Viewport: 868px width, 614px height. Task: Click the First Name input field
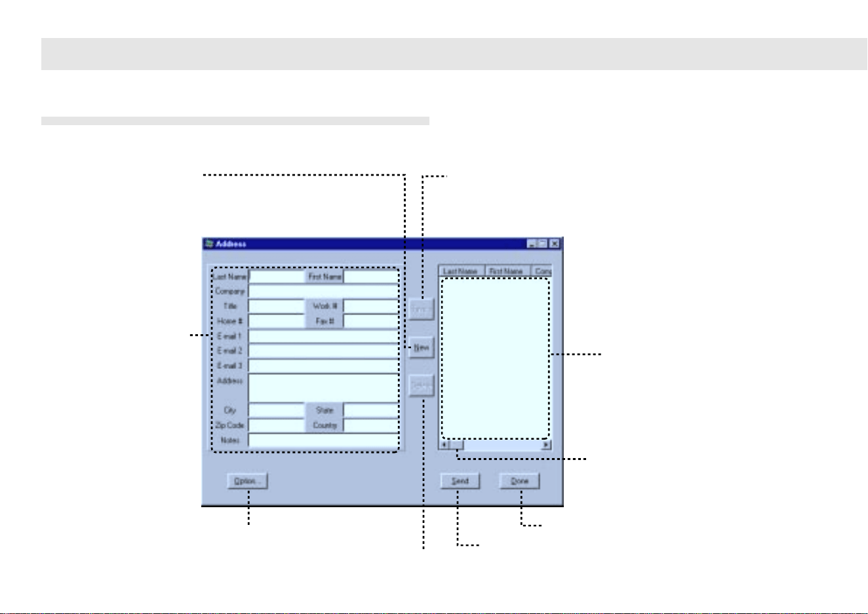coord(370,277)
